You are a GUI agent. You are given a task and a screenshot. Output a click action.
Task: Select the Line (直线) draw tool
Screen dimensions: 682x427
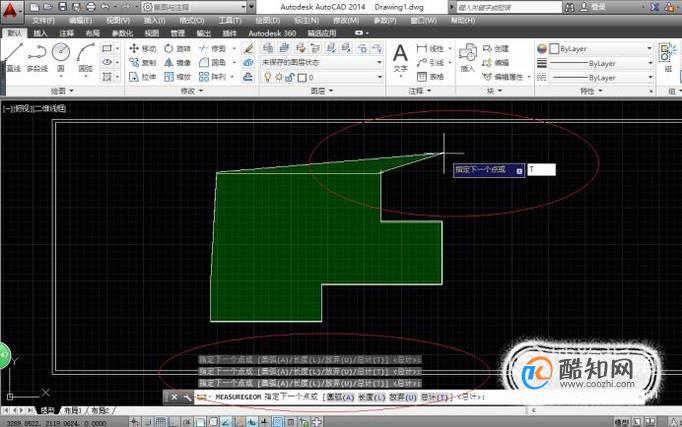(x=13, y=57)
